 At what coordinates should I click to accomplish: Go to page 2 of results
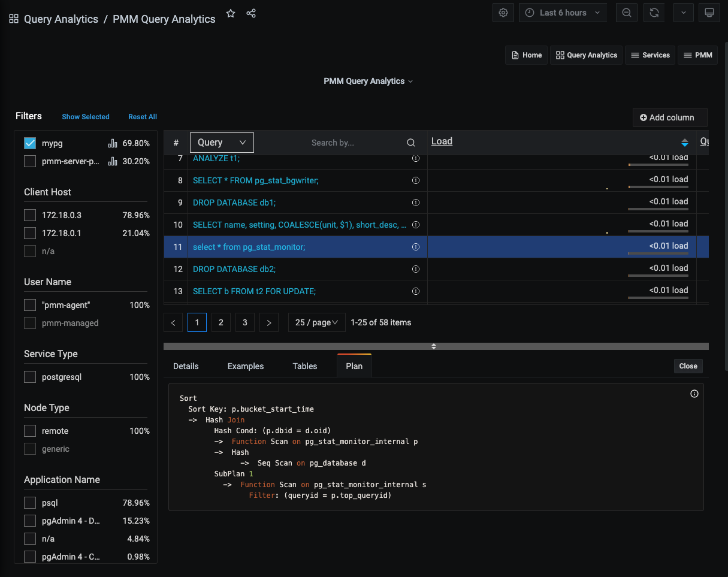point(221,322)
